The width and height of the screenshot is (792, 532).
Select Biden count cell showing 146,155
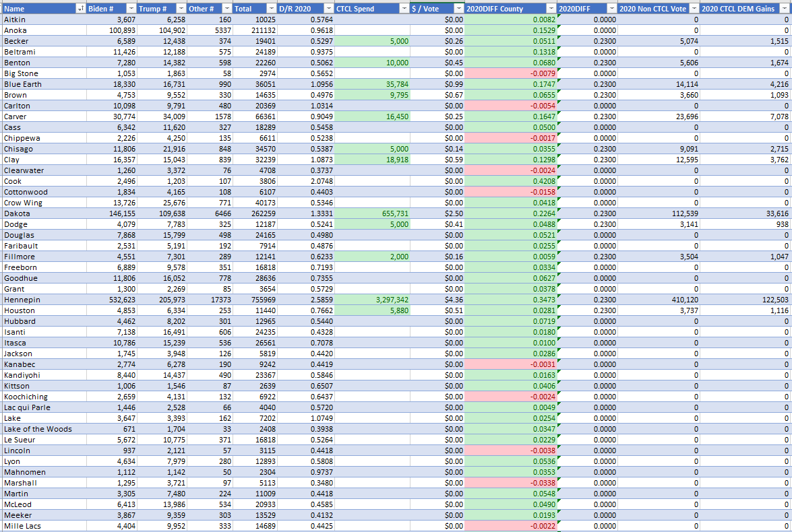[111, 213]
